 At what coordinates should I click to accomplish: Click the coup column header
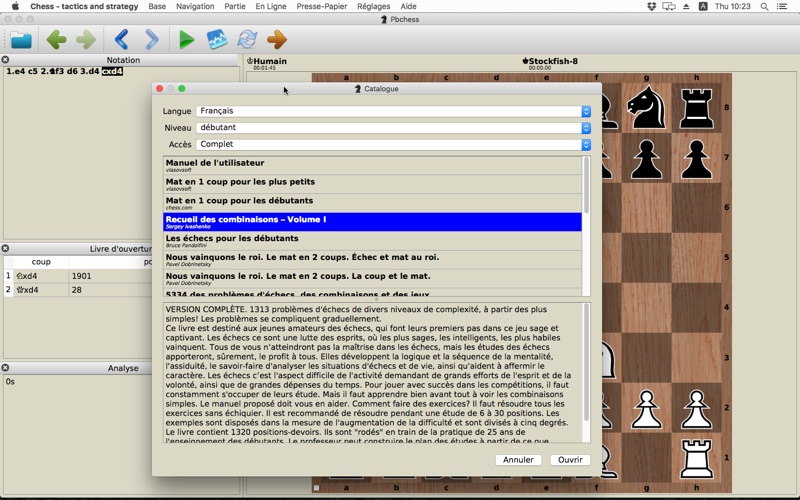(x=41, y=262)
